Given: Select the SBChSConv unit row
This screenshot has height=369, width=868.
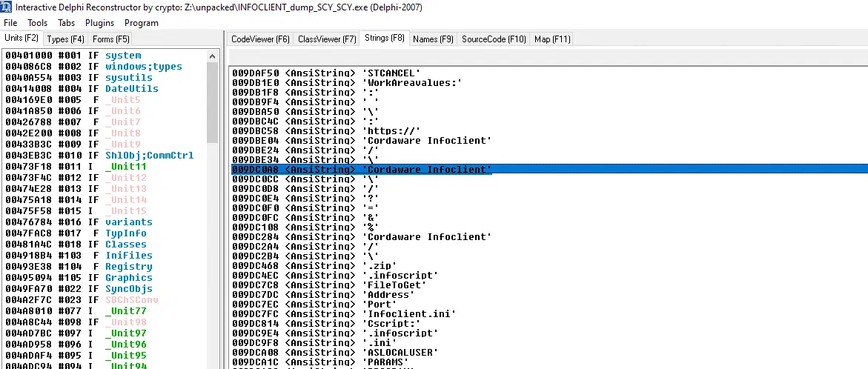Looking at the screenshot, I should [x=105, y=300].
